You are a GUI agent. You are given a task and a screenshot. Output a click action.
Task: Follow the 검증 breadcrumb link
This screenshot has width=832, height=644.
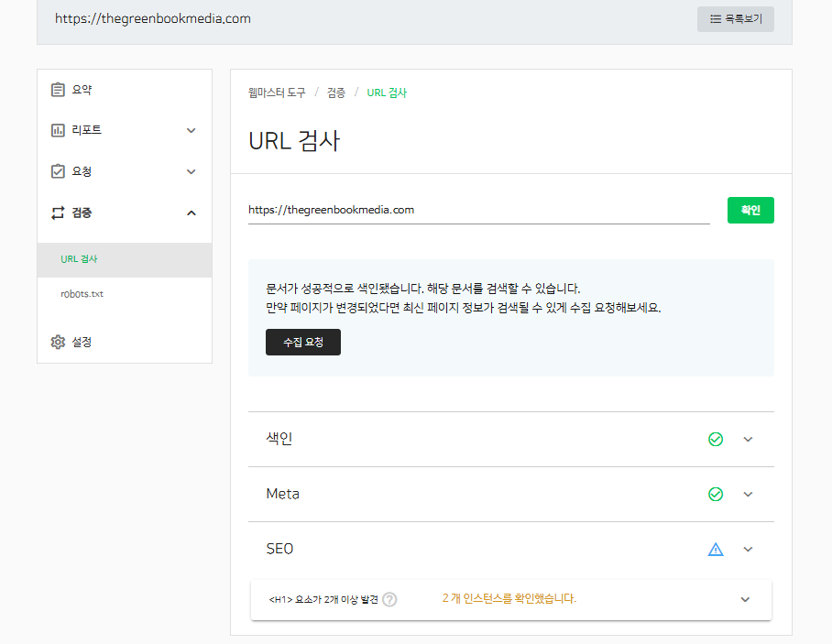(x=336, y=93)
